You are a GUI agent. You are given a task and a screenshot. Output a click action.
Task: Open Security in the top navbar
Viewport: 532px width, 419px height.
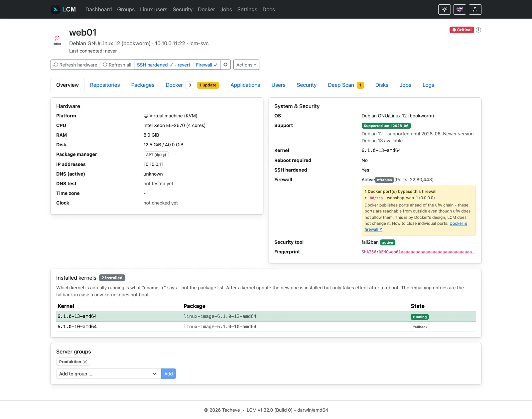[183, 9]
